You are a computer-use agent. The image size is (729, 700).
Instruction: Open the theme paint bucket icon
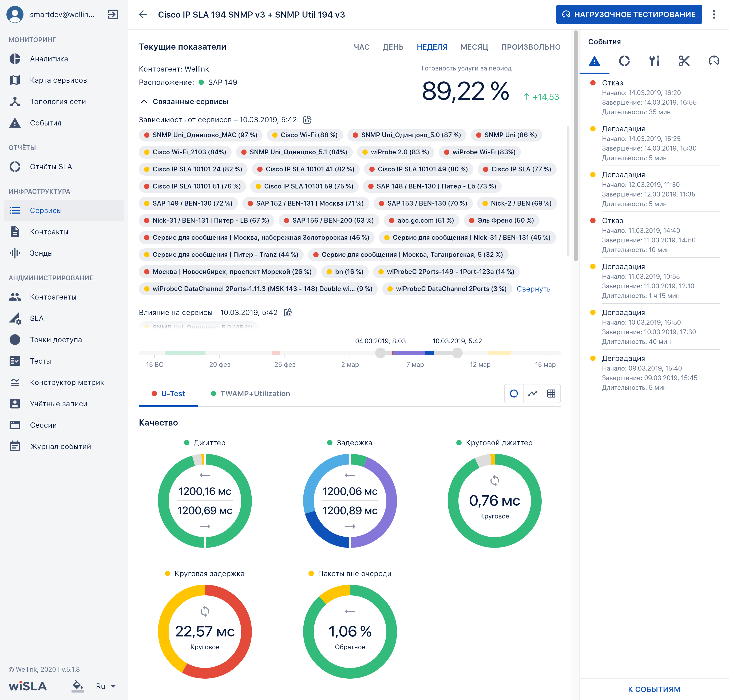78,686
